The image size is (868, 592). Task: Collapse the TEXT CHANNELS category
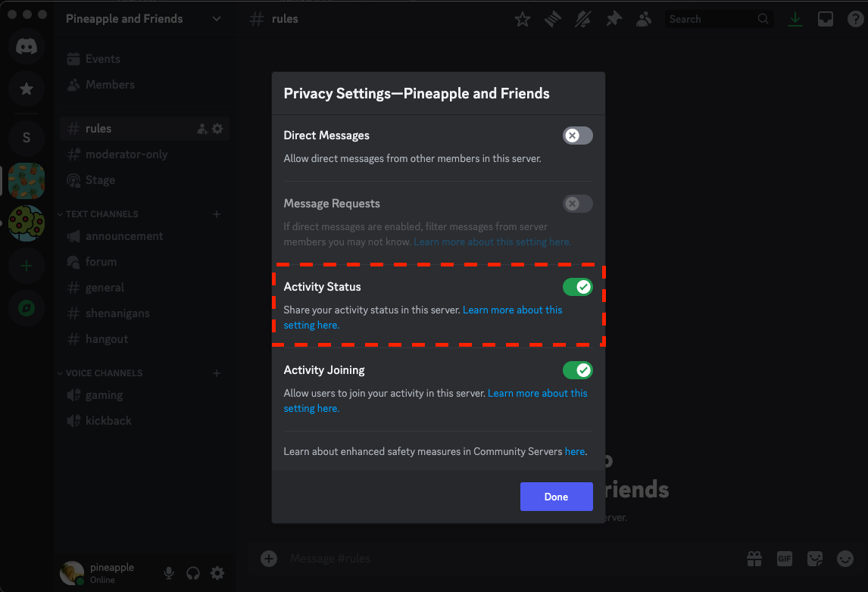(101, 214)
